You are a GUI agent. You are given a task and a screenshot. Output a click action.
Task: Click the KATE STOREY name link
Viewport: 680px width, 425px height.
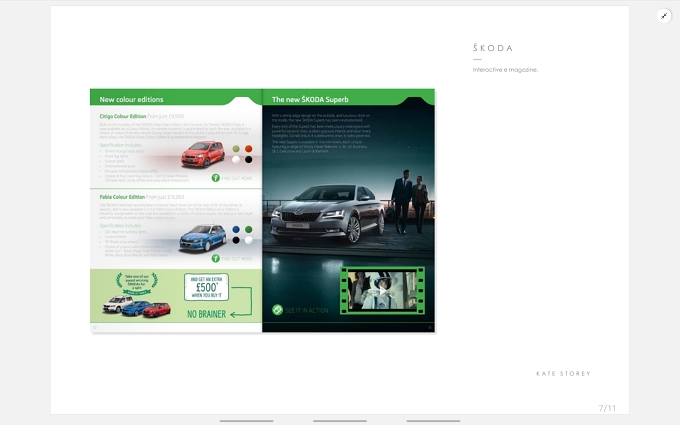pyautogui.click(x=563, y=373)
